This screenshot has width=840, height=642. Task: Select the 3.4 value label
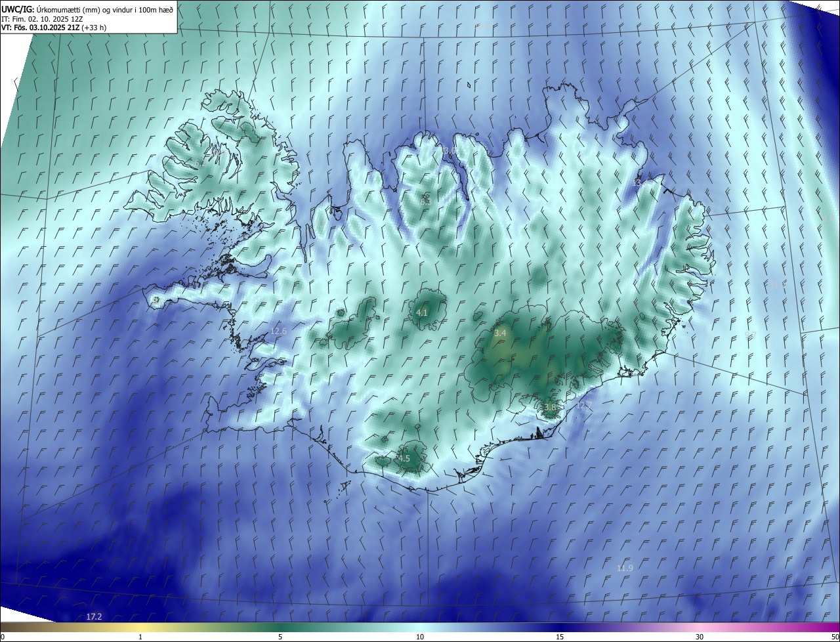coord(500,333)
